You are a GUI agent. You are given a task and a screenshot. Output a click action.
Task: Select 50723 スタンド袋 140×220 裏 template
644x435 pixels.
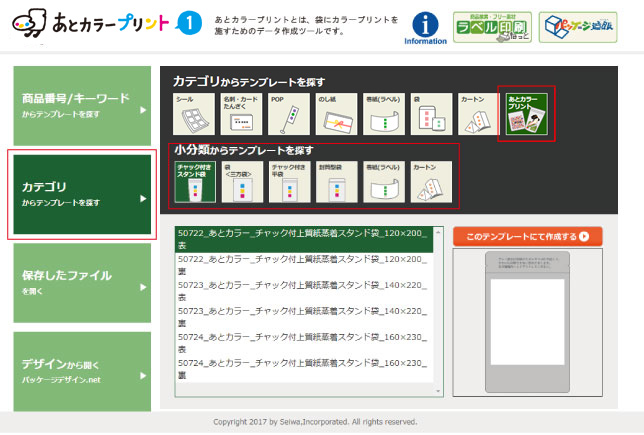point(304,317)
